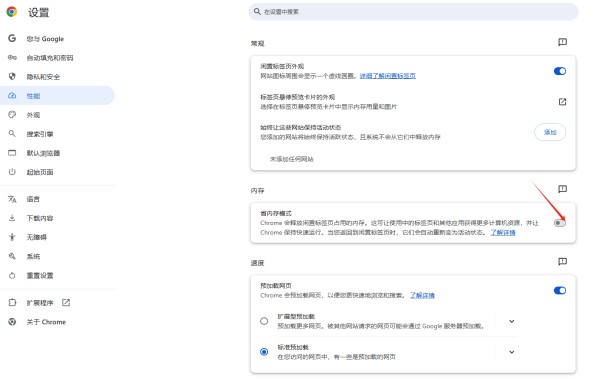Turn off the 预加载网页 switch
The width and height of the screenshot is (600, 385).
tap(559, 290)
